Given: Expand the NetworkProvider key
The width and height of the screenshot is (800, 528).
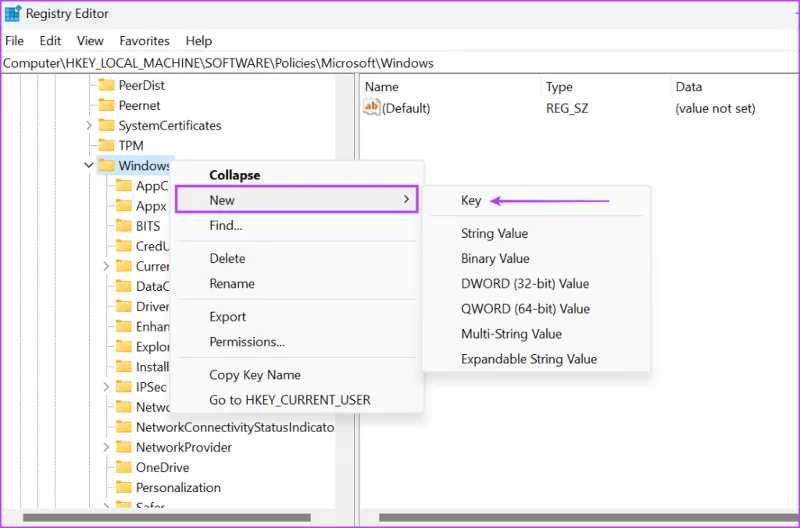Looking at the screenshot, I should [x=106, y=447].
